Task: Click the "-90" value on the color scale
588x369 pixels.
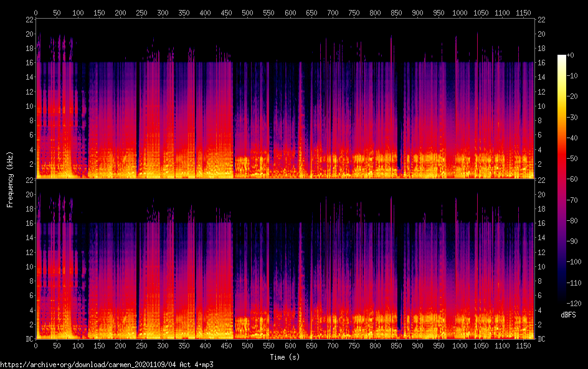Action: coord(572,241)
